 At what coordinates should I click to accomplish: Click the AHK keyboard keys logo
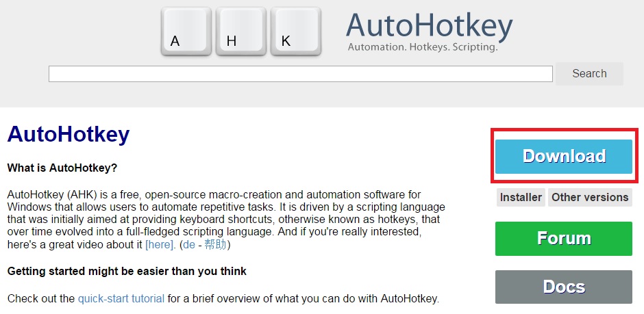(x=241, y=31)
